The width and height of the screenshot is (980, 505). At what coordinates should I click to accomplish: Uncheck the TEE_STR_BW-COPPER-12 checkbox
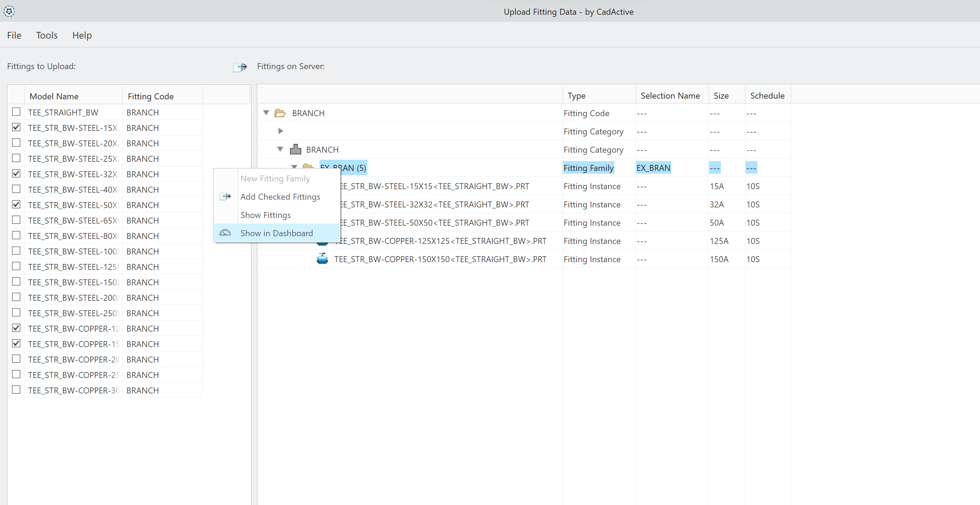[x=16, y=328]
